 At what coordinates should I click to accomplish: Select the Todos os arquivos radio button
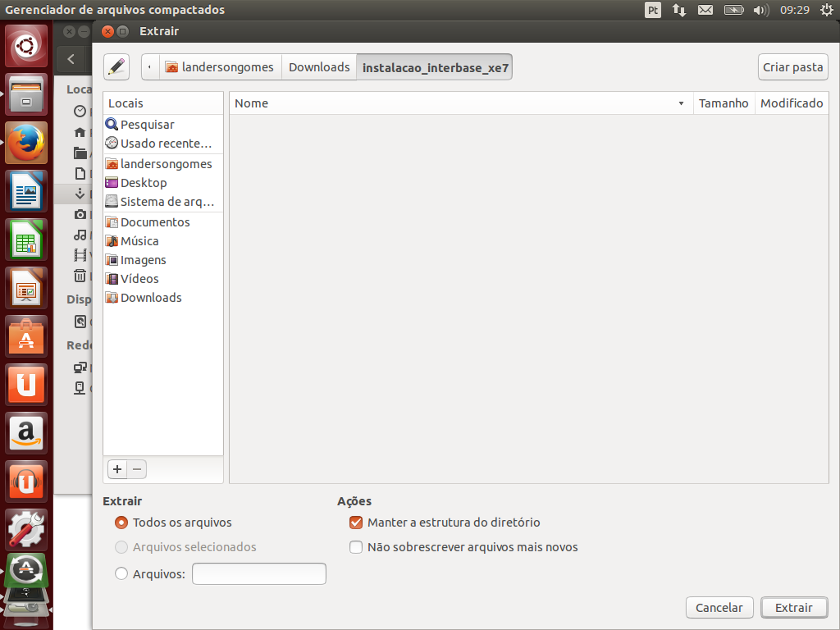click(121, 523)
